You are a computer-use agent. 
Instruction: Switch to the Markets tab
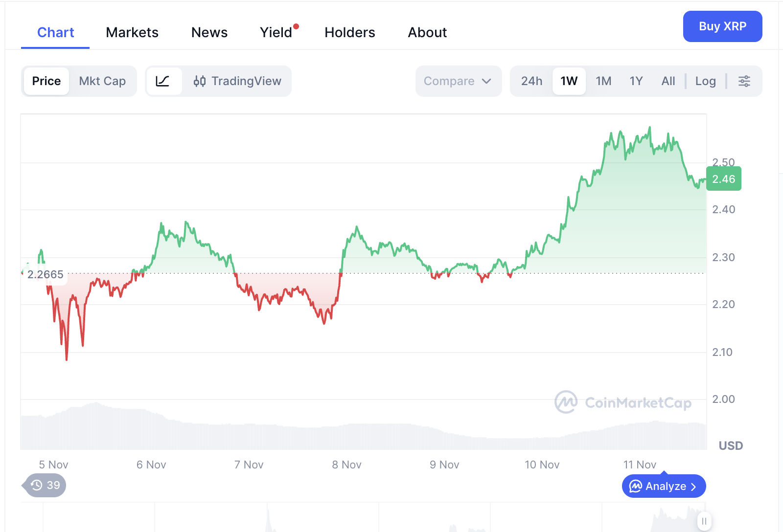pyautogui.click(x=132, y=32)
